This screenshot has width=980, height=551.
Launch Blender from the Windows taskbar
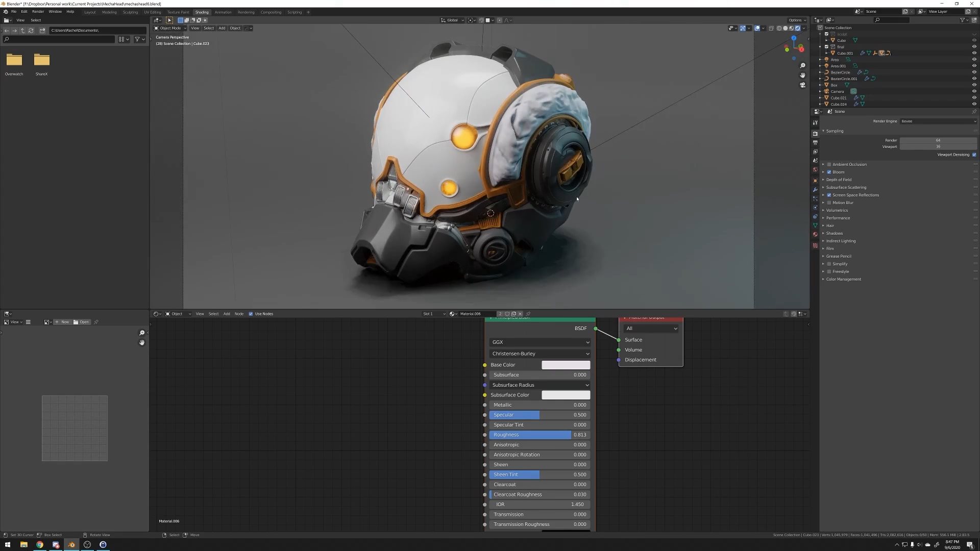click(71, 544)
